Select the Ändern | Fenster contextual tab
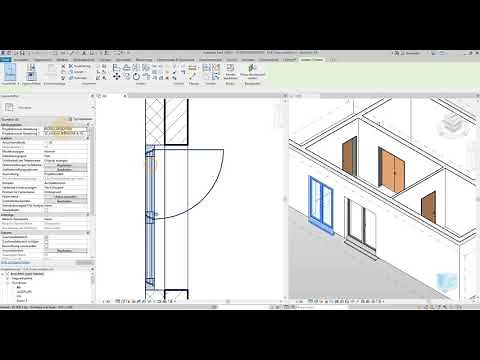 (312, 60)
